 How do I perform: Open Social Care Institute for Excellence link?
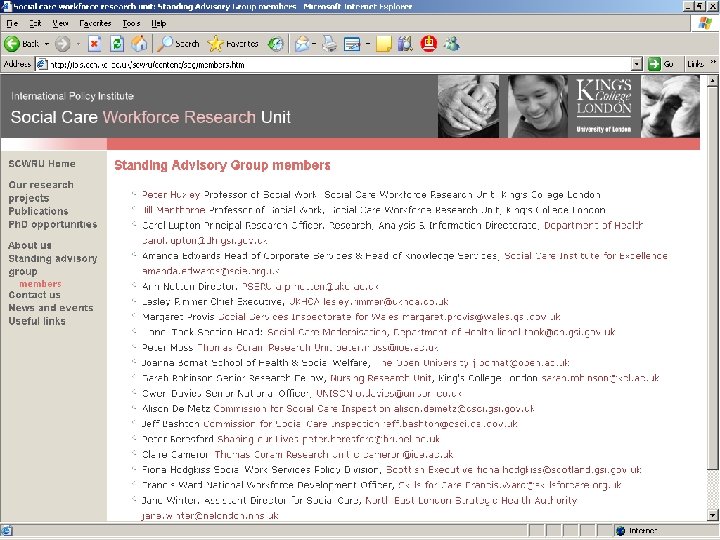click(x=585, y=256)
